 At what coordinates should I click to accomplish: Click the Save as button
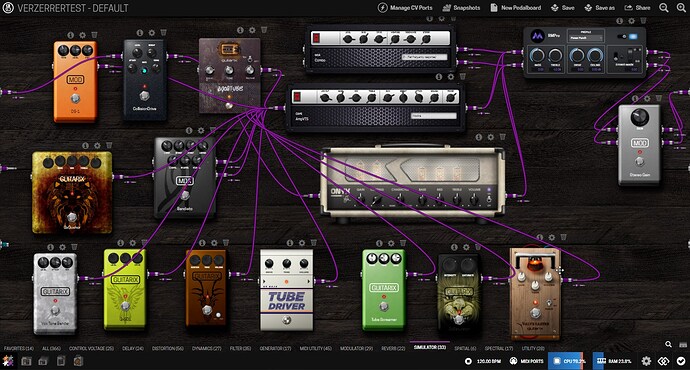pos(599,7)
